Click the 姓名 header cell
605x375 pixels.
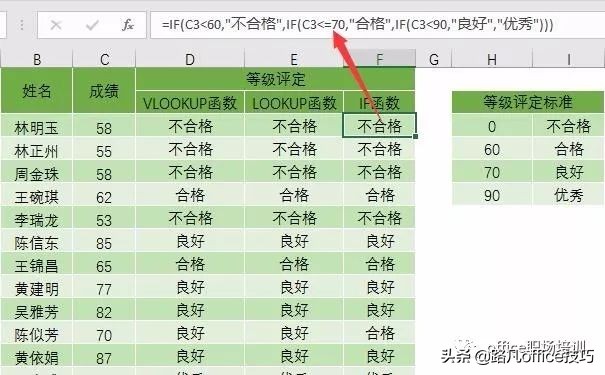(37, 91)
